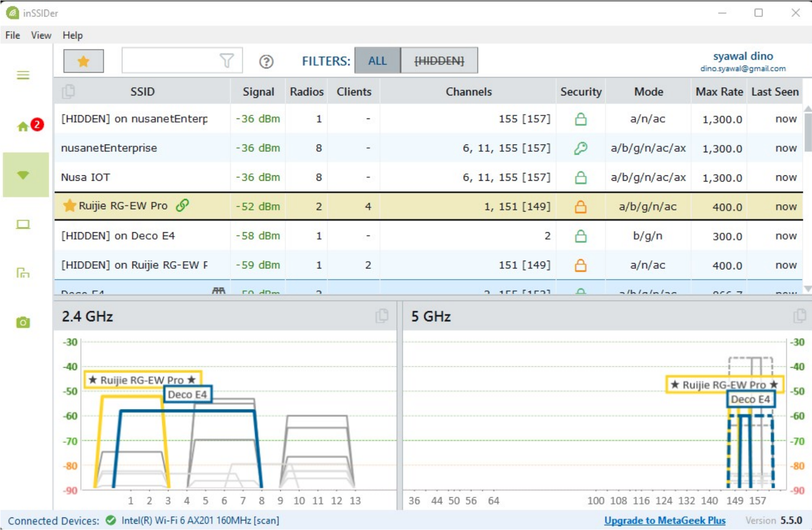Sort by Max Rate column header
The width and height of the screenshot is (812, 530).
coord(719,92)
